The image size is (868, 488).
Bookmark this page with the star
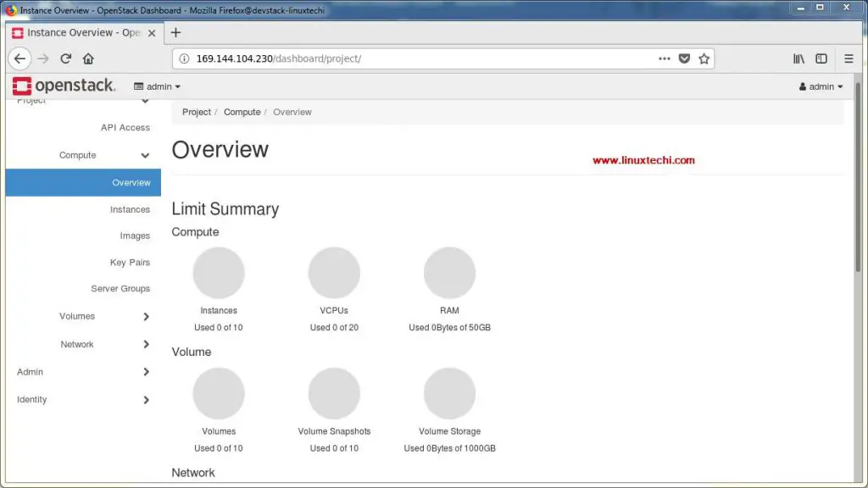point(704,58)
